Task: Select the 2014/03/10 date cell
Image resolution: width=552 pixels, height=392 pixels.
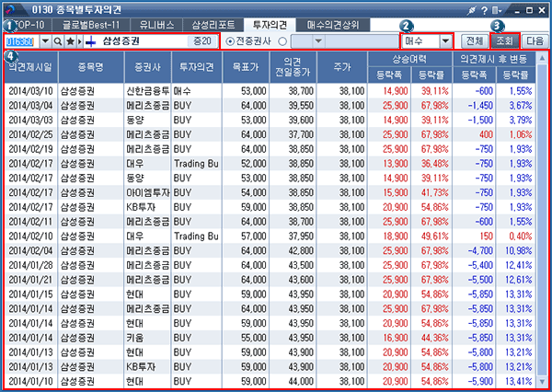Action: point(30,91)
